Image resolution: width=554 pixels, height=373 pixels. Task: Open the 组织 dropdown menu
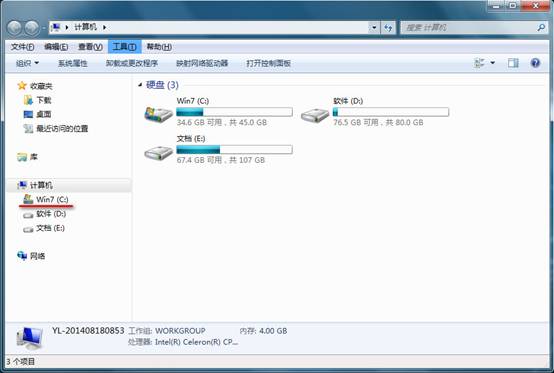click(x=28, y=63)
